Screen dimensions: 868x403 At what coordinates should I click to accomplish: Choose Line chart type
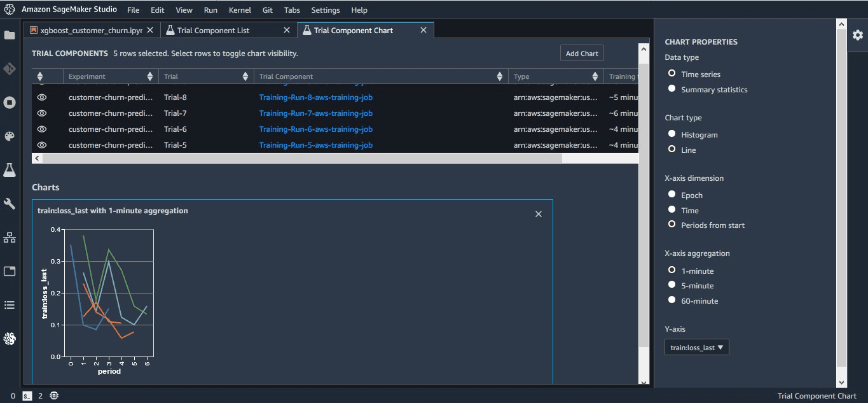click(x=672, y=149)
